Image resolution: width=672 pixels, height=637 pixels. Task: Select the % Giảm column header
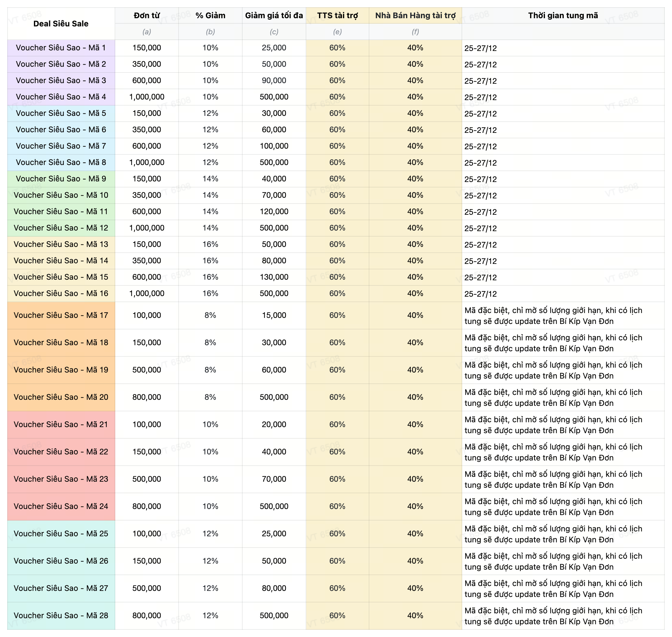click(x=210, y=15)
